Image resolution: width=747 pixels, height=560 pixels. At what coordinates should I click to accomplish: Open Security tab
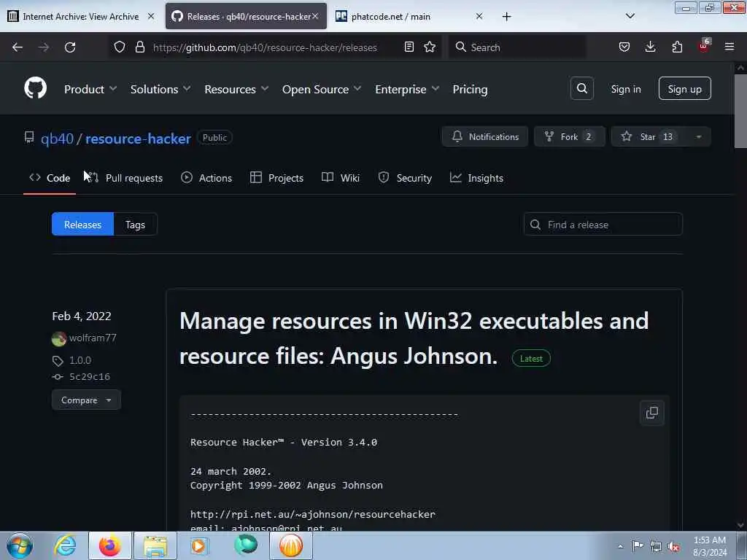coord(405,178)
